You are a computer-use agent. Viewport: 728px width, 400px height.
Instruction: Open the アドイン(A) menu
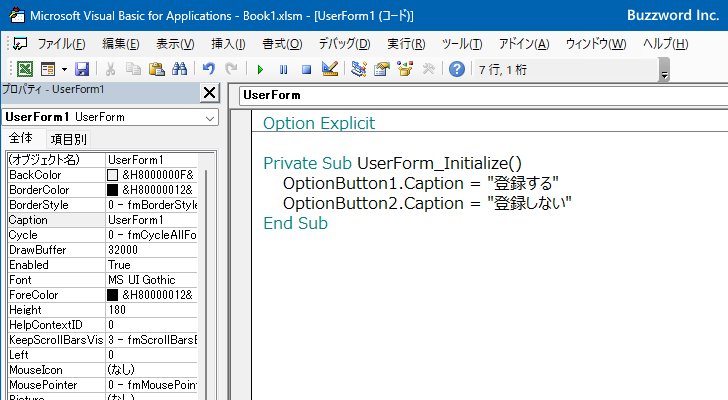point(524,44)
